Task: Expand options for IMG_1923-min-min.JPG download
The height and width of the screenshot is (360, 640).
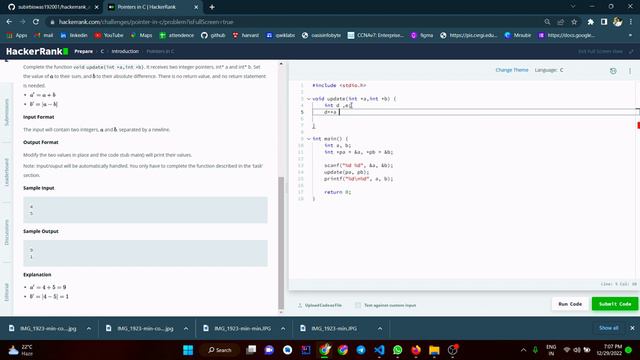Action: pyautogui.click(x=283, y=328)
